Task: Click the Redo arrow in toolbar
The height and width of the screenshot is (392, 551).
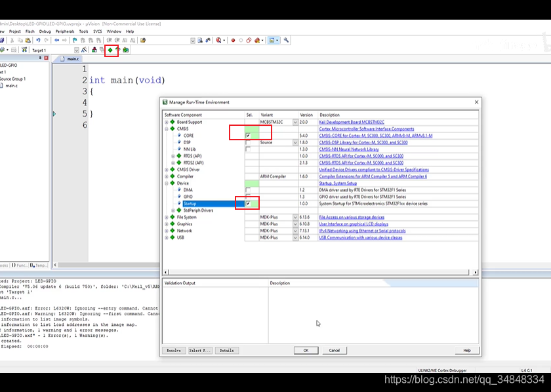Action: pos(46,41)
